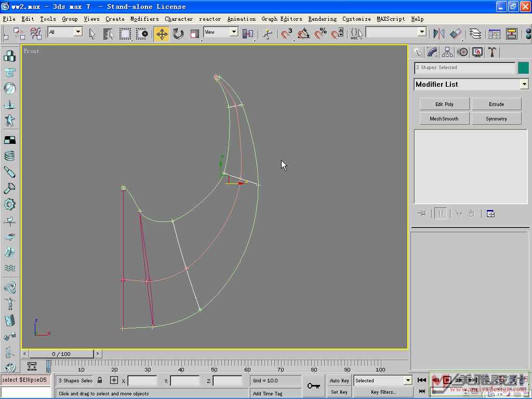Click the MeshSmooth modifier button
532x399 pixels.
coord(444,118)
